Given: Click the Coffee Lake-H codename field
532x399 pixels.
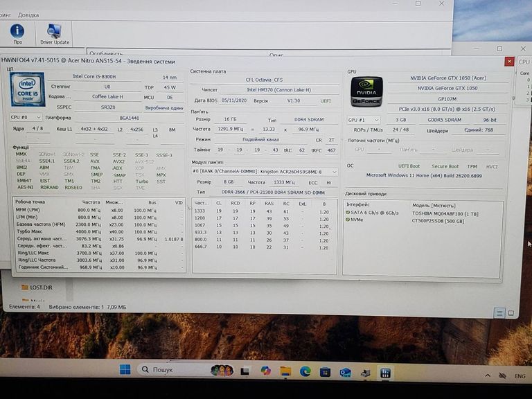Looking at the screenshot, I should [x=107, y=96].
